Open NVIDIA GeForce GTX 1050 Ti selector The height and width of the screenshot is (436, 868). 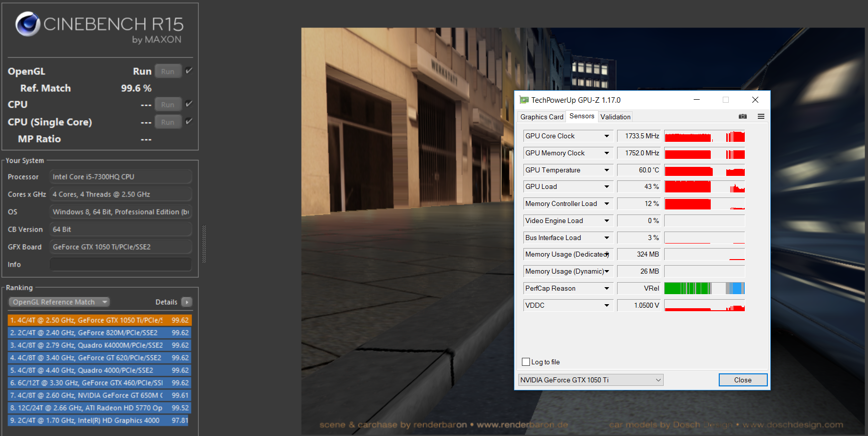[x=591, y=380]
